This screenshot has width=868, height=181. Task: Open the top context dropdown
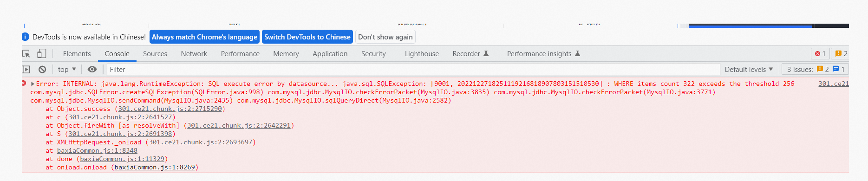[67, 70]
